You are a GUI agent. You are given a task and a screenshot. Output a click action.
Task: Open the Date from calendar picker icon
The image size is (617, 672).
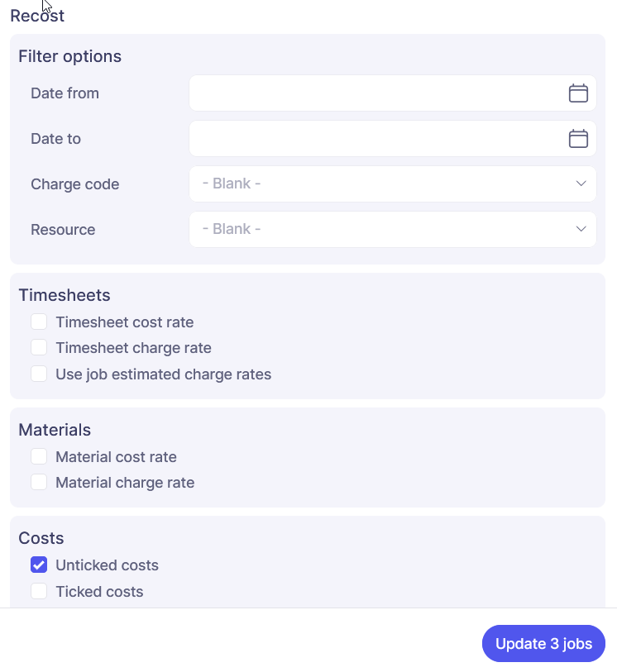(x=578, y=93)
